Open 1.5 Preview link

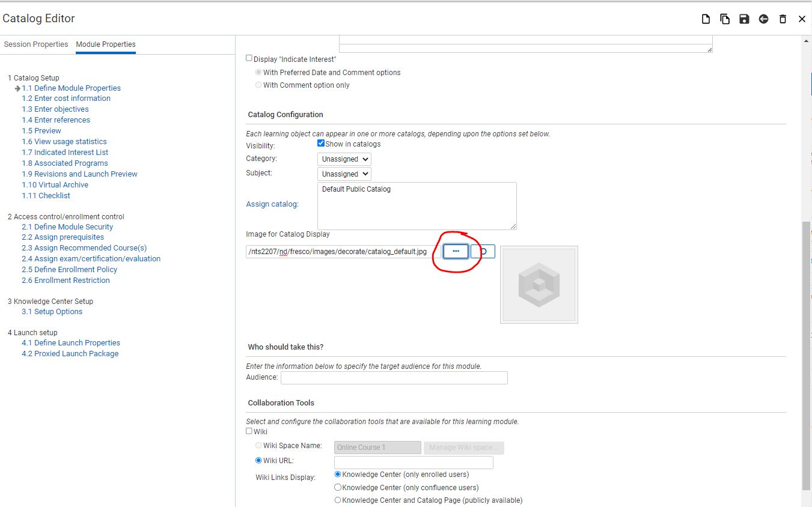point(41,131)
